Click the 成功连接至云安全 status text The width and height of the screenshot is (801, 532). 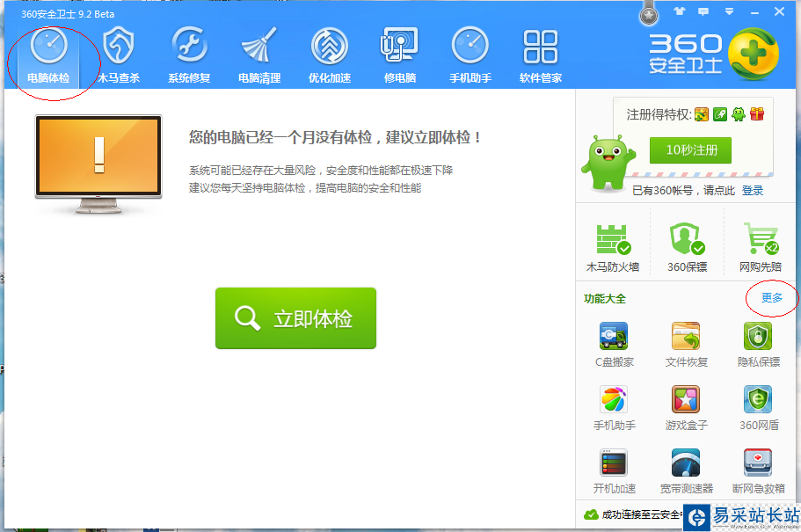(x=641, y=514)
